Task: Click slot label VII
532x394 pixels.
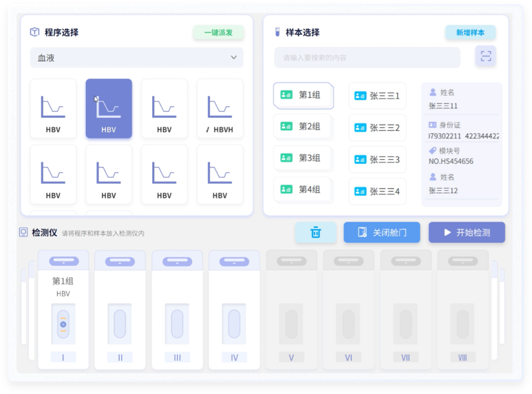Action: 406,357
